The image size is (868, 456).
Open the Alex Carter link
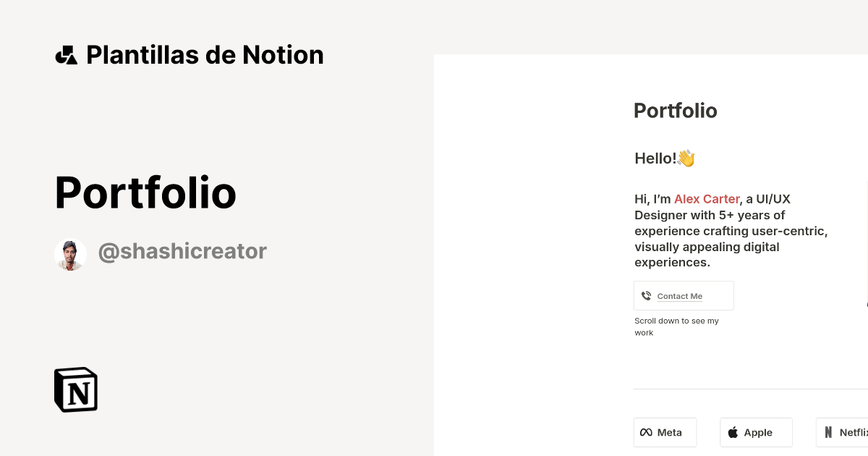707,199
